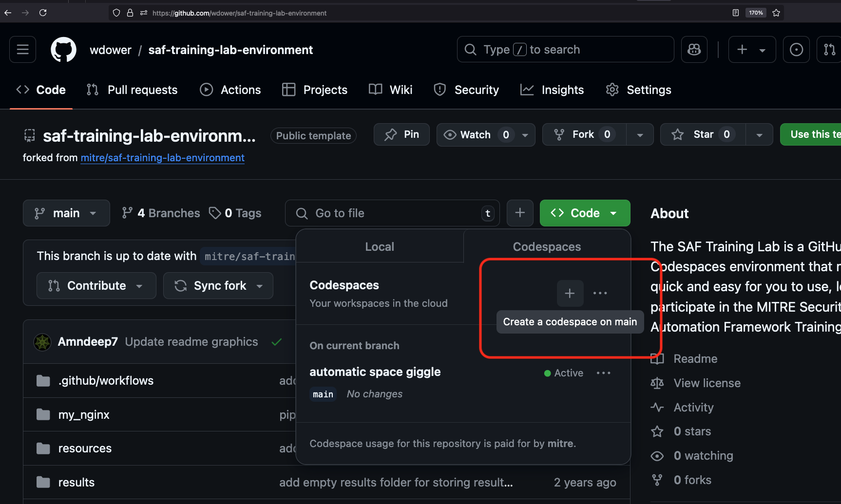Open options menu for codespace automatic space giggle
The image size is (841, 504).
pos(603,373)
